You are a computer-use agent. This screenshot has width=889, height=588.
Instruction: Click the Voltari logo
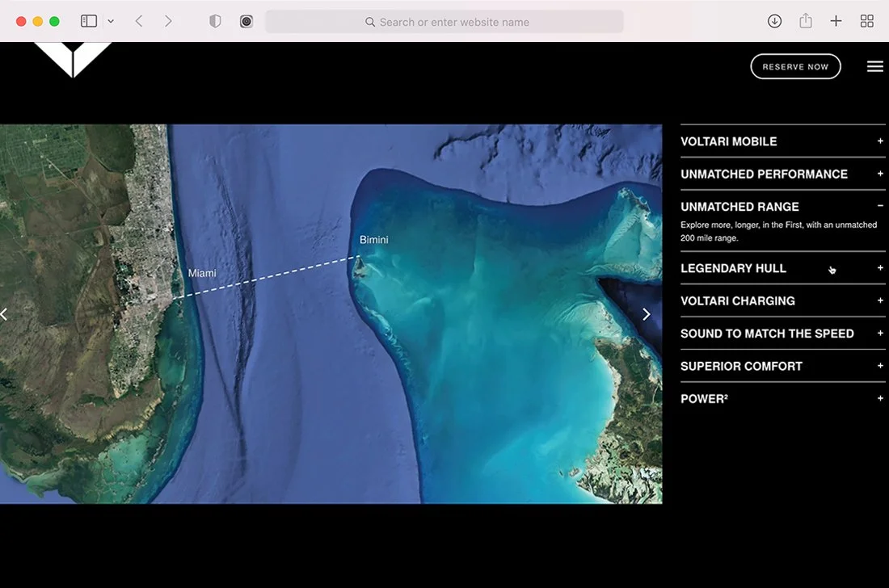73,59
